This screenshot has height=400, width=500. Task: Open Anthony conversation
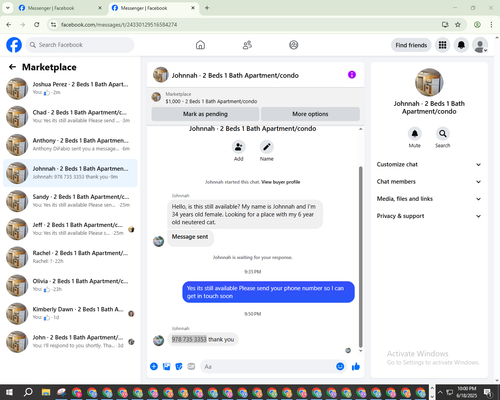coord(70,145)
